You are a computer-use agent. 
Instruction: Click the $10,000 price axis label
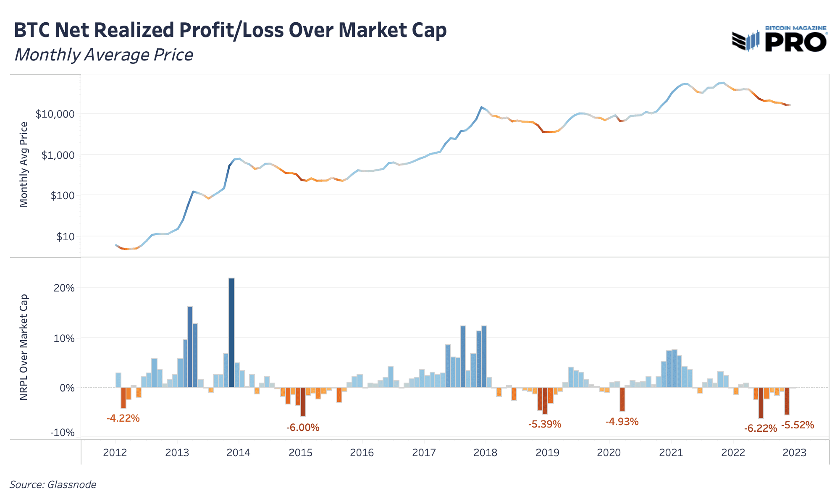55,114
